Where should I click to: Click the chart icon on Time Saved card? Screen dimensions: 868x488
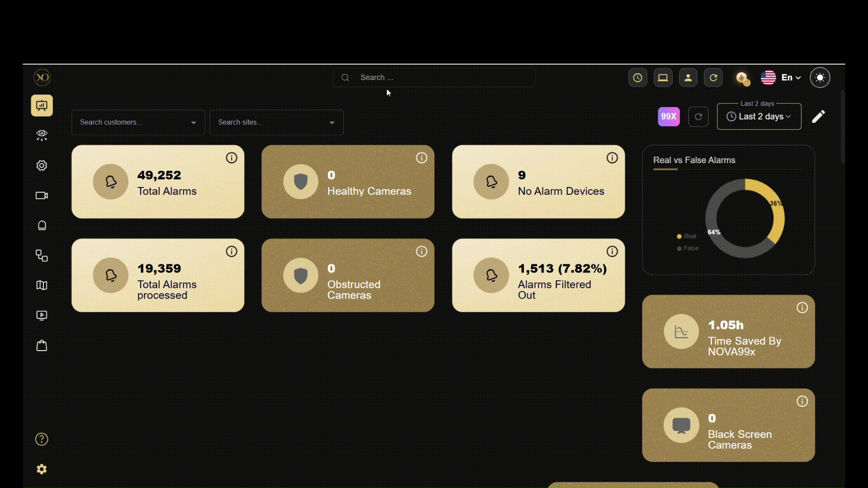point(681,332)
